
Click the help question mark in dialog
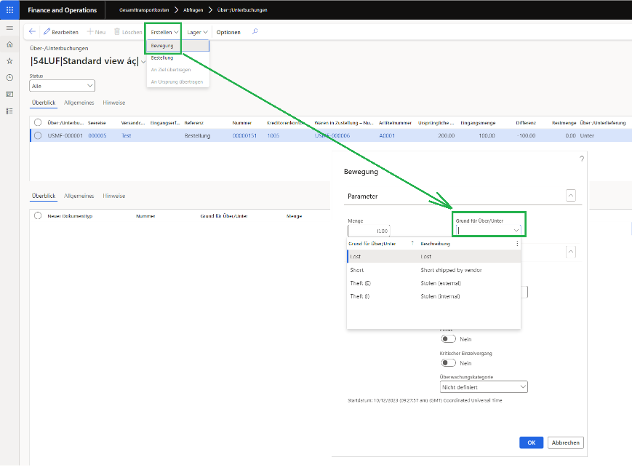click(x=581, y=159)
